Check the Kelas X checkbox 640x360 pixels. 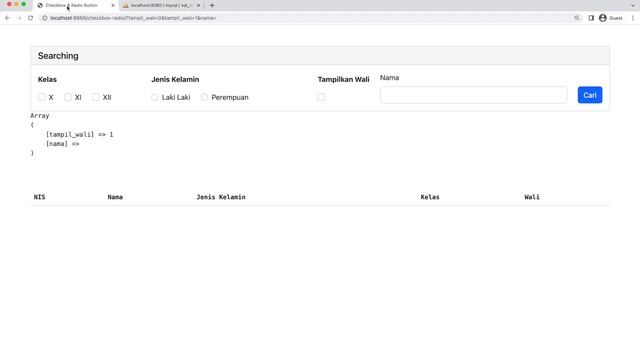[x=42, y=97]
